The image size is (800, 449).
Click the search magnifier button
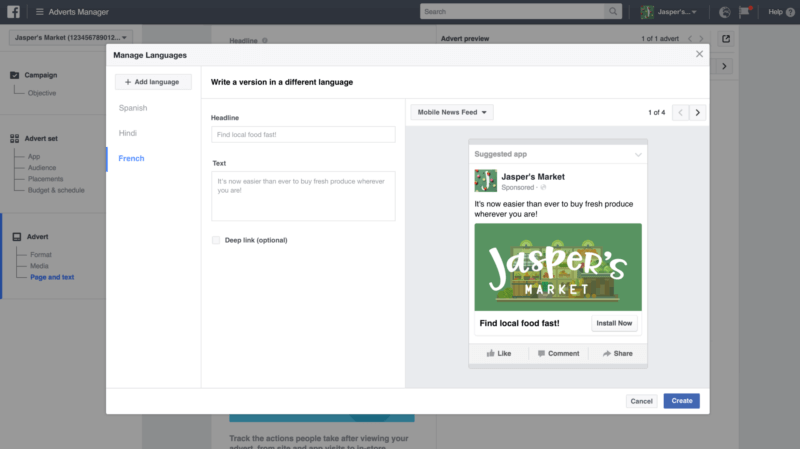613,11
